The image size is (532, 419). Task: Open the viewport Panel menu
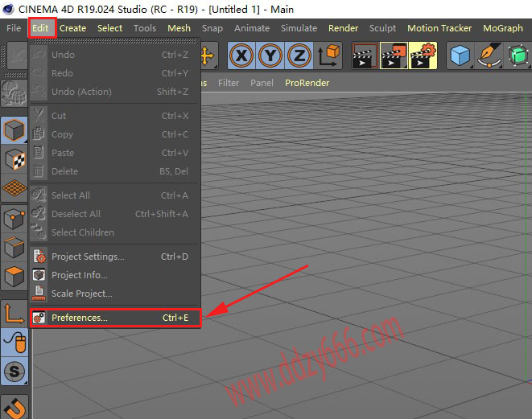[x=262, y=83]
